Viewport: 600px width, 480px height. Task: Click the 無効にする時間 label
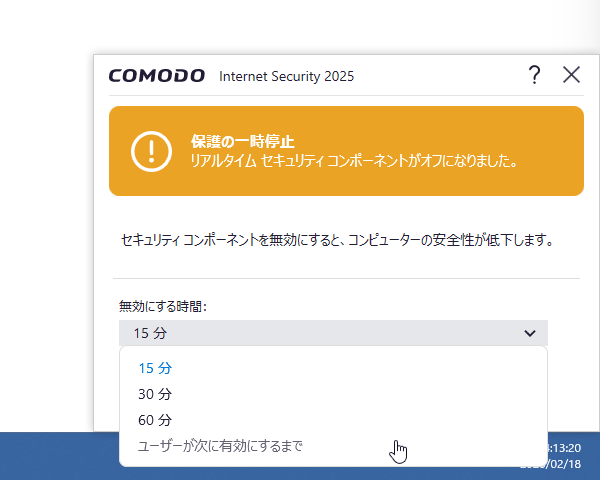tap(163, 306)
